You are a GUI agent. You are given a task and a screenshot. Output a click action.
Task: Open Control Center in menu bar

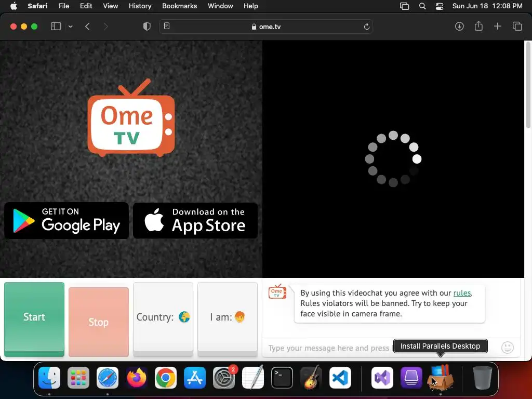[440, 6]
